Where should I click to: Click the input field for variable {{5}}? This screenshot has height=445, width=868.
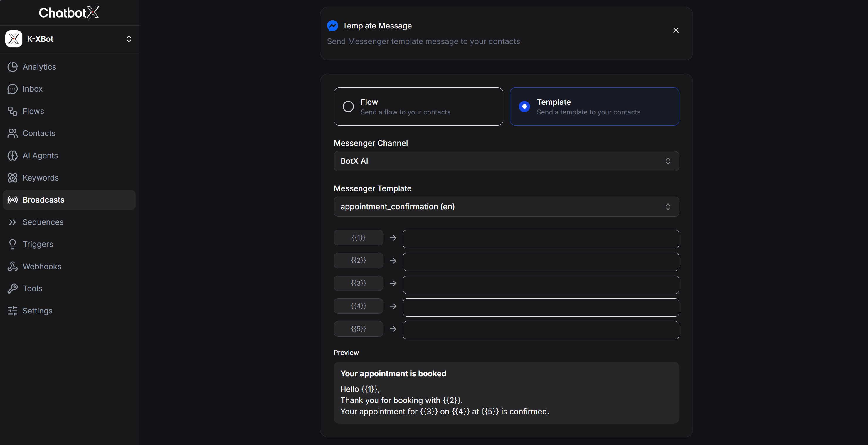click(x=541, y=330)
